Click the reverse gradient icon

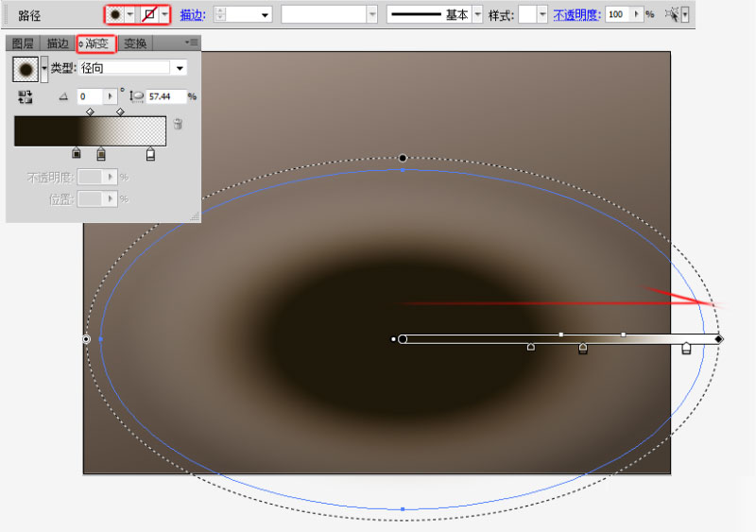pyautogui.click(x=26, y=97)
